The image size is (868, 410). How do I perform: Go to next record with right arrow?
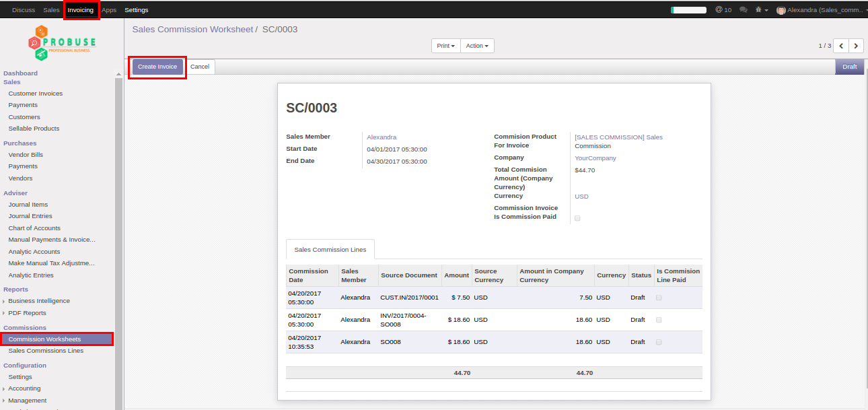856,46
